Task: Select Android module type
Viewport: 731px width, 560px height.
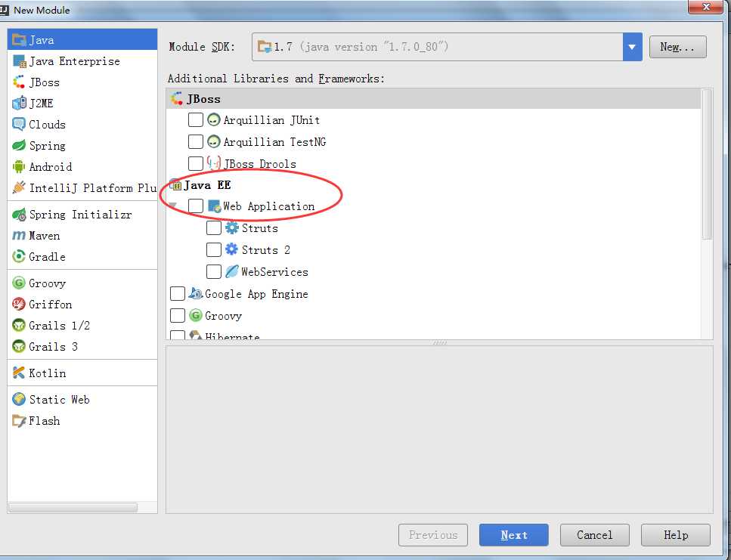Action: click(x=82, y=166)
